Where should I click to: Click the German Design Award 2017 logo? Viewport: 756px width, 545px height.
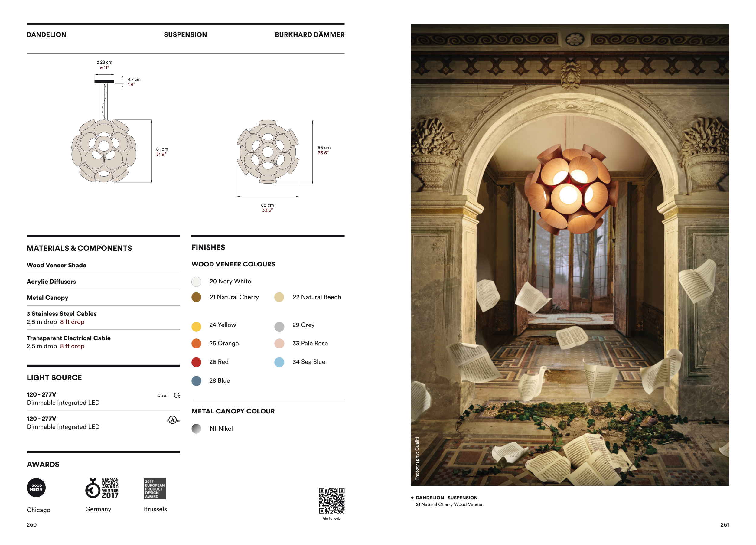(x=102, y=488)
